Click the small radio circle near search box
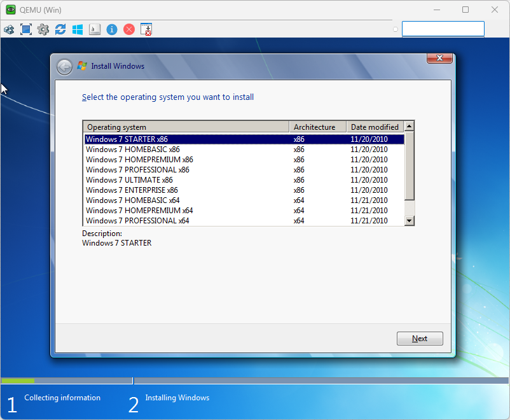The height and width of the screenshot is (420, 510). click(396, 29)
